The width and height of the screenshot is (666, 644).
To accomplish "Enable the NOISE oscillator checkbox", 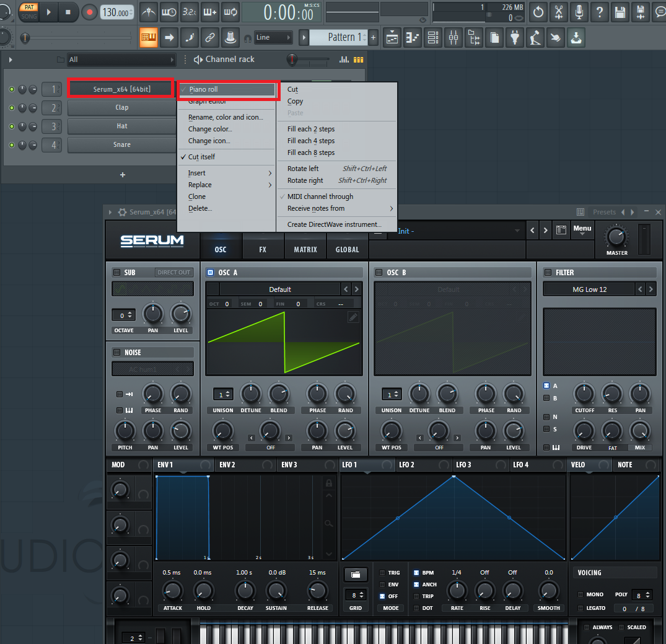I will [x=117, y=353].
